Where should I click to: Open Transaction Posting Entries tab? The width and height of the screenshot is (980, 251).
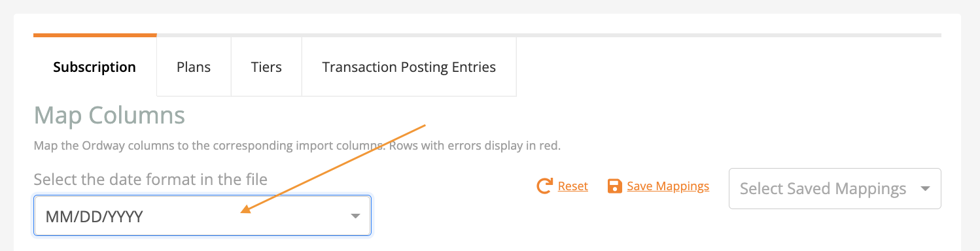click(409, 67)
